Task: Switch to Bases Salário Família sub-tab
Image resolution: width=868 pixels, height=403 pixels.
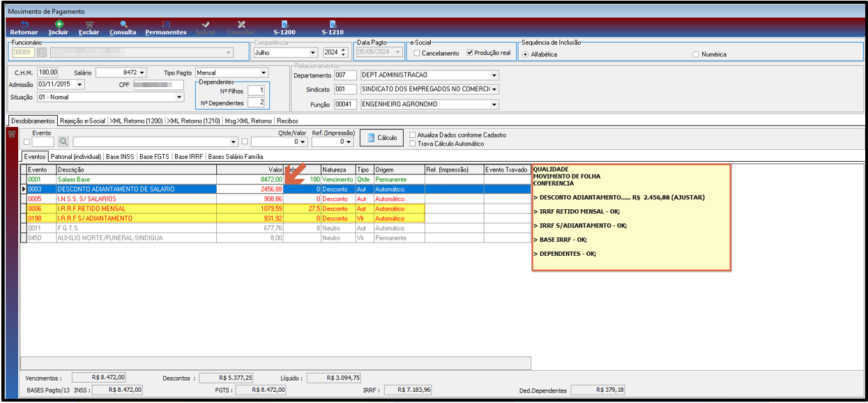Action: (x=236, y=157)
